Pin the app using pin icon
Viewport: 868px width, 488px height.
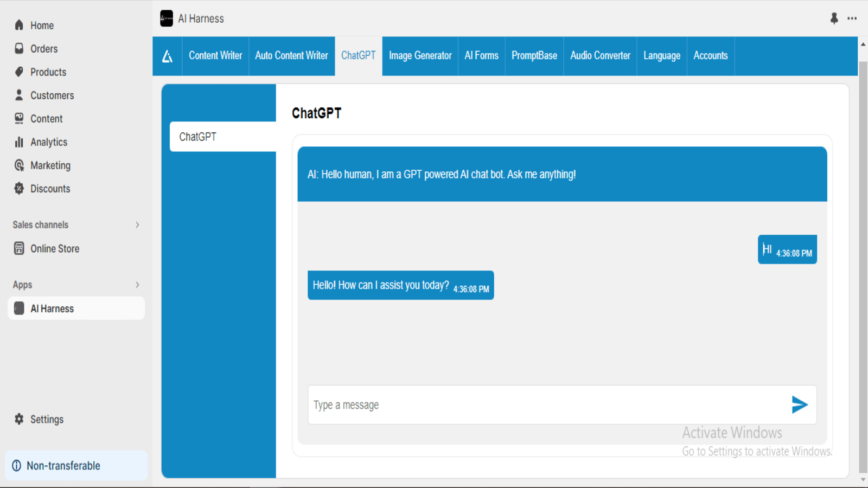834,18
